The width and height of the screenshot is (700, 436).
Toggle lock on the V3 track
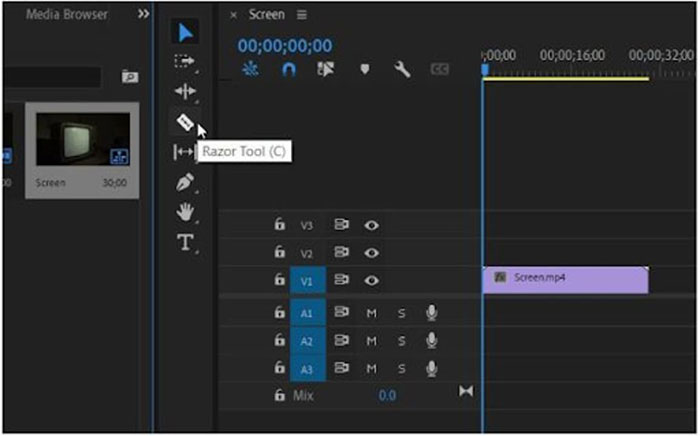pyautogui.click(x=280, y=226)
